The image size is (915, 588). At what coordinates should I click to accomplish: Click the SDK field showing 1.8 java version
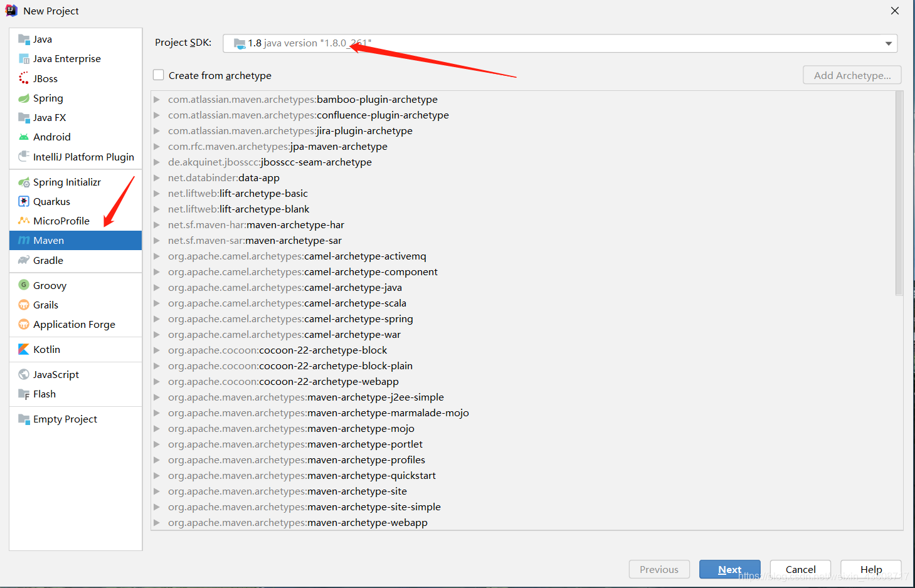point(560,43)
